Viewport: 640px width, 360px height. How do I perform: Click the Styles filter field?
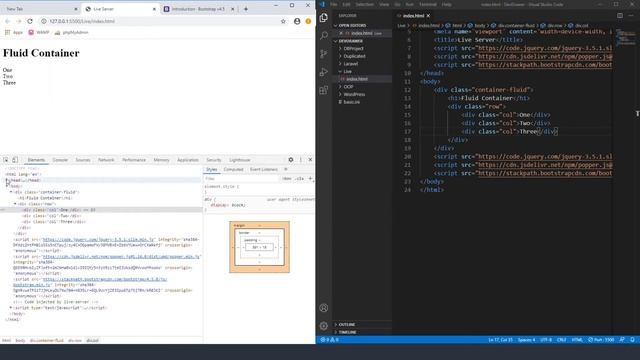tap(242, 179)
